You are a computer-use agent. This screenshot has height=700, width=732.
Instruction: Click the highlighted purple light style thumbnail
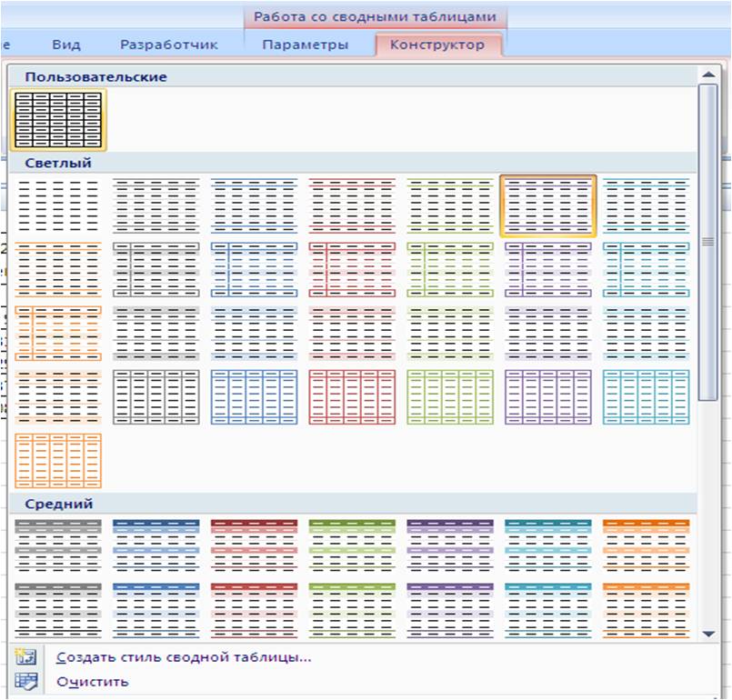(548, 205)
